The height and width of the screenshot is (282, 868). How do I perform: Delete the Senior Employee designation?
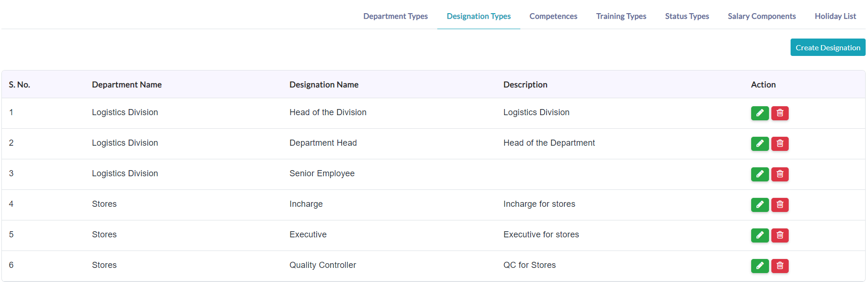780,174
